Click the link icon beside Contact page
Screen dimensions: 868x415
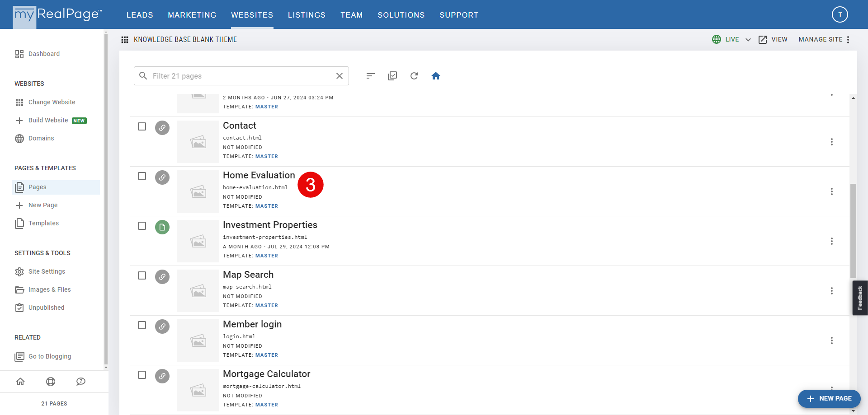pos(162,128)
